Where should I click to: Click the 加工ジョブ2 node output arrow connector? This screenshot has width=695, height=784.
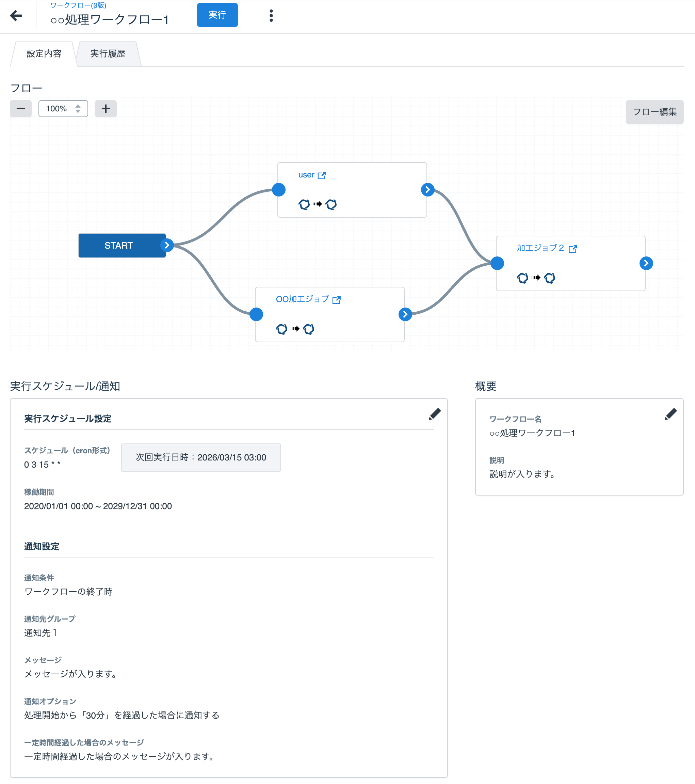646,263
